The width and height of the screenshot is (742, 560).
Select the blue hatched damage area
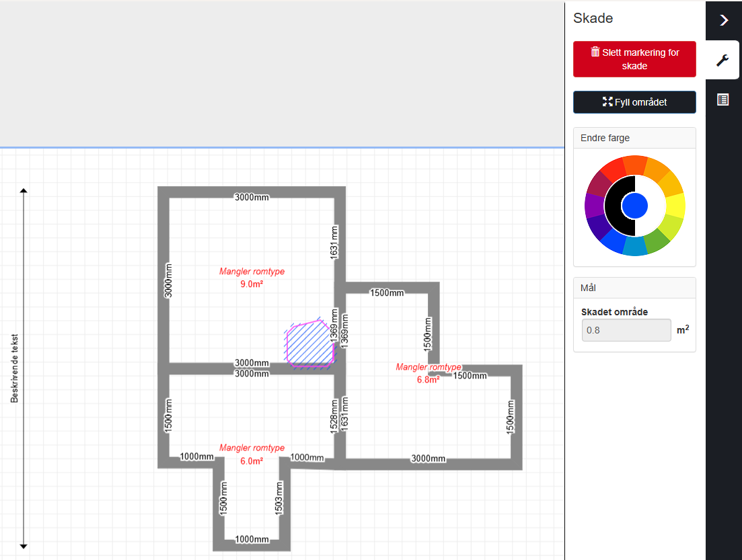(x=309, y=345)
